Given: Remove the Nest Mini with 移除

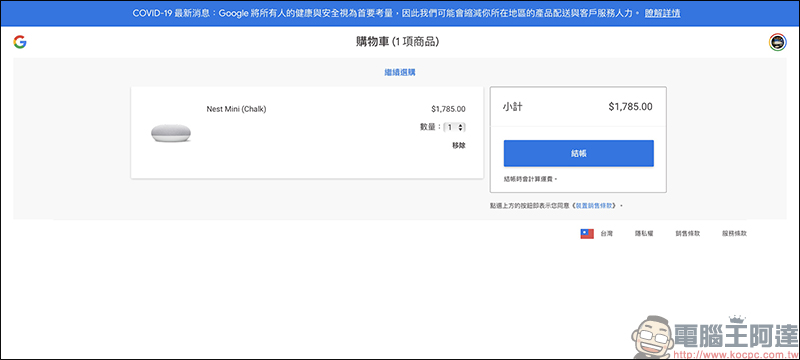Looking at the screenshot, I should coord(459,145).
